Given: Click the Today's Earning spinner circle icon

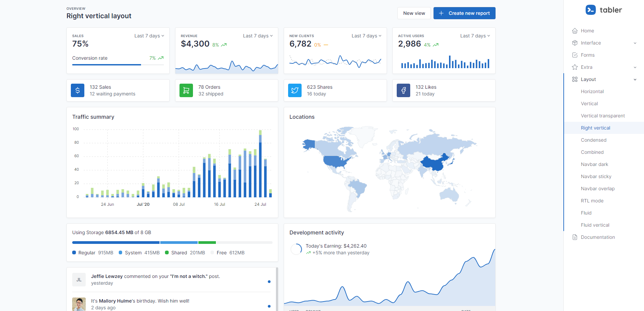Looking at the screenshot, I should click(x=296, y=249).
